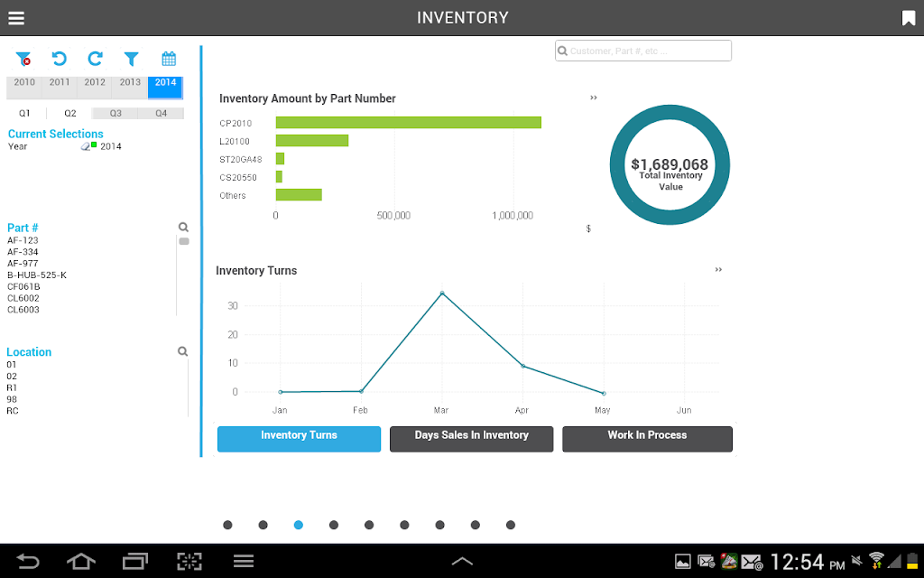
Task: Clear all selections with filter-x icon
Action: (x=23, y=59)
